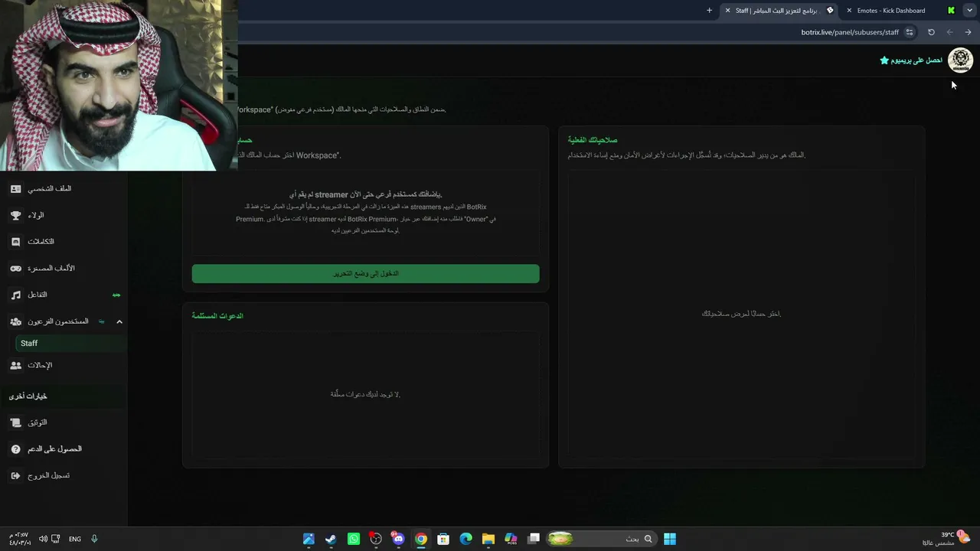Switch the ENG input language indicator

75,539
